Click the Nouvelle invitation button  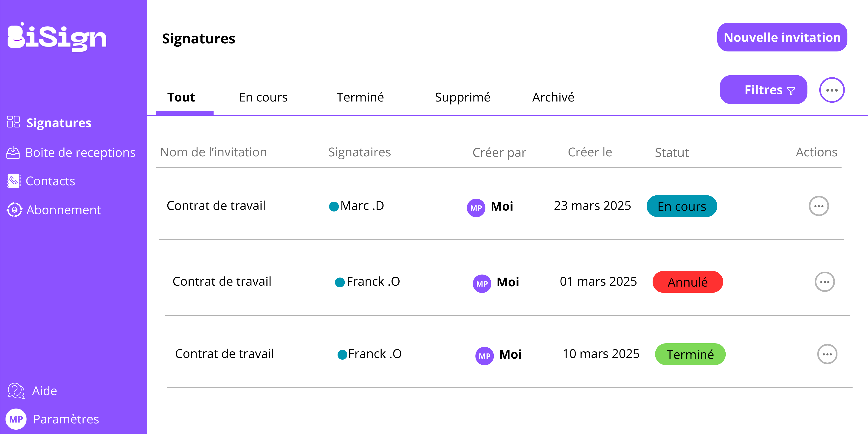coord(782,37)
